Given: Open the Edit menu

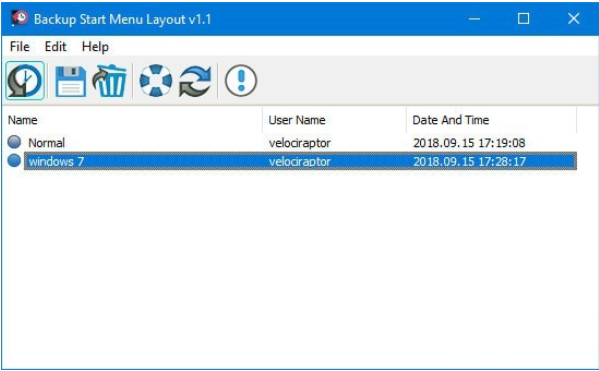Looking at the screenshot, I should click(55, 47).
